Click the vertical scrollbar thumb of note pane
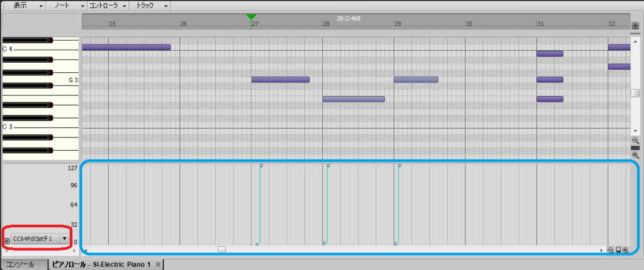 (635, 93)
